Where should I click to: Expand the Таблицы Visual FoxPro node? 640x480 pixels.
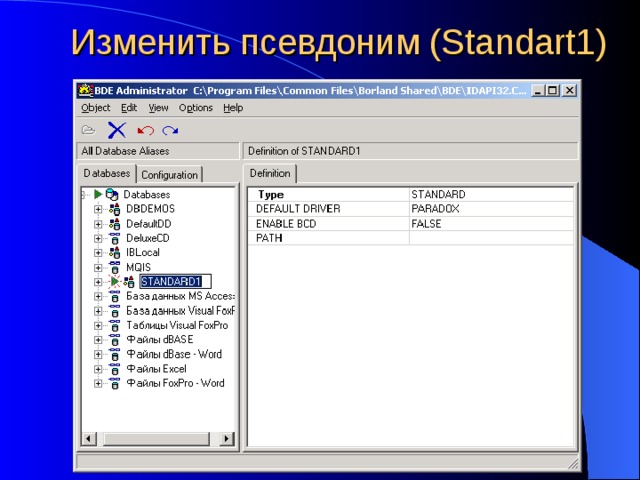coord(98,325)
